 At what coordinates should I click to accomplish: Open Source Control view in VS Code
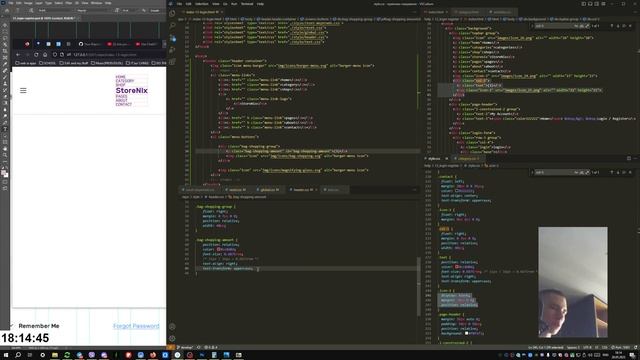click(172, 38)
